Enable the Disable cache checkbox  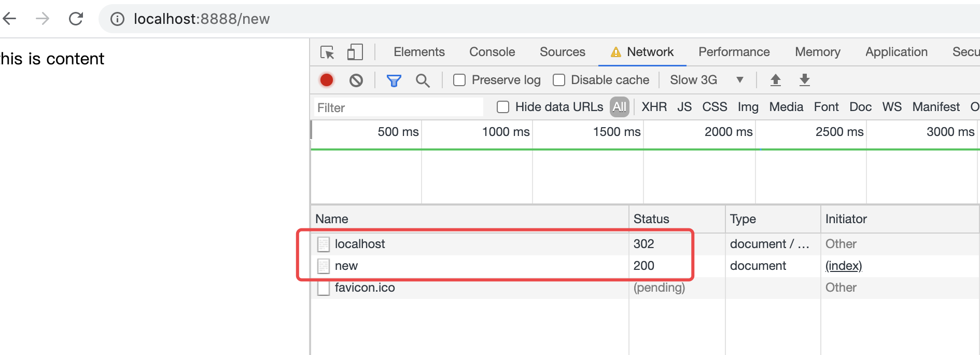pos(559,80)
